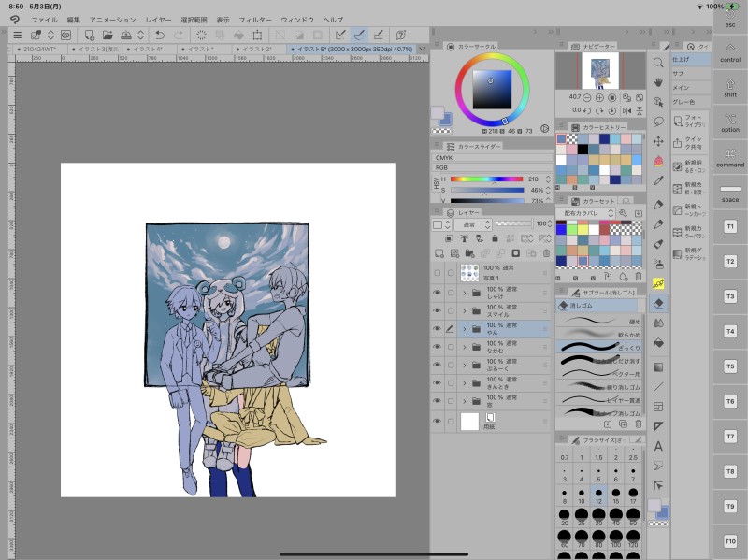Image resolution: width=748 pixels, height=560 pixels.
Task: Toggle visibility of the 用紙 paper layer
Action: point(437,422)
